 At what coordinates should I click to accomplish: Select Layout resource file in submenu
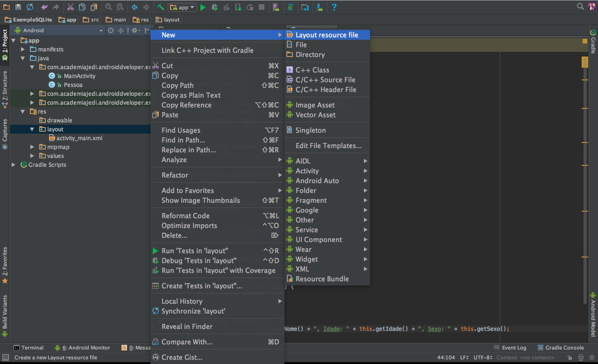click(x=327, y=35)
